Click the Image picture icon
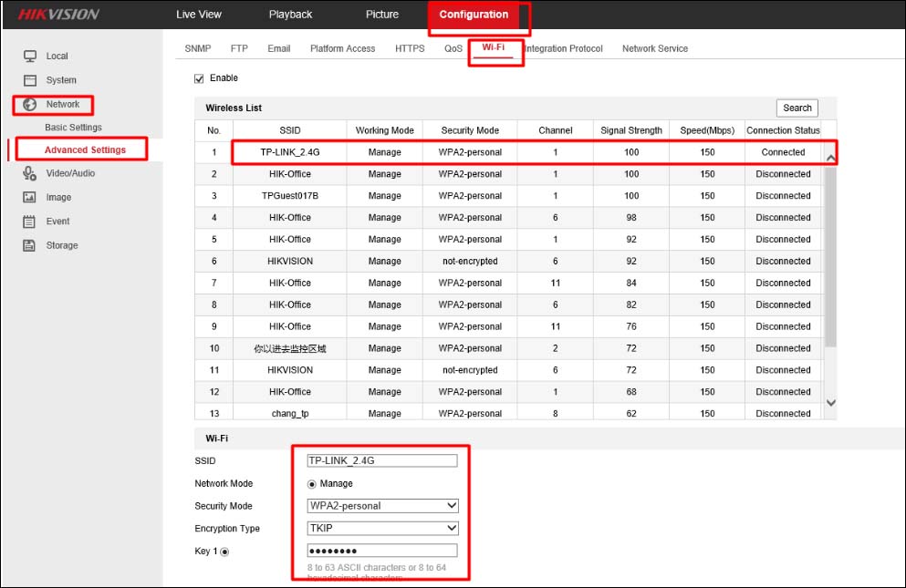906x588 pixels. coord(29,198)
